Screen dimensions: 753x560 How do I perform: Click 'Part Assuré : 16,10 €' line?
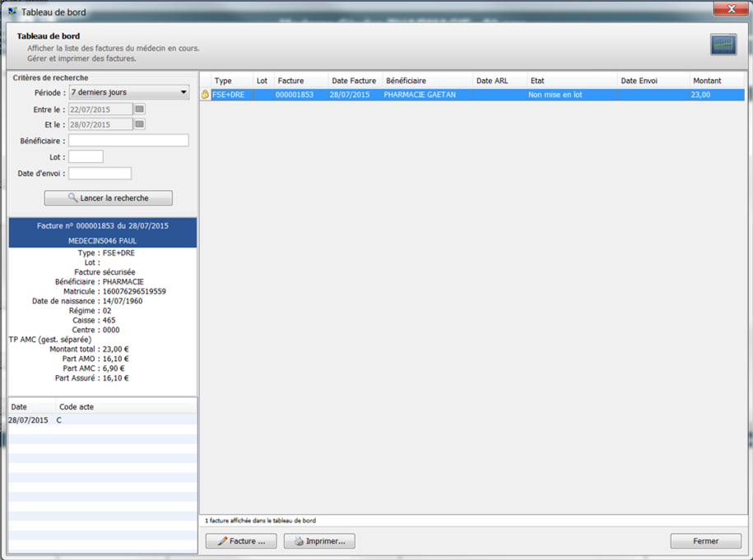pyautogui.click(x=91, y=377)
